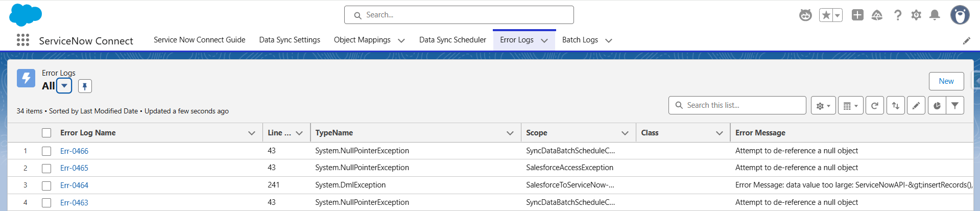980x211 pixels.
Task: Open the sort list up-down arrows button
Action: pos(896,106)
